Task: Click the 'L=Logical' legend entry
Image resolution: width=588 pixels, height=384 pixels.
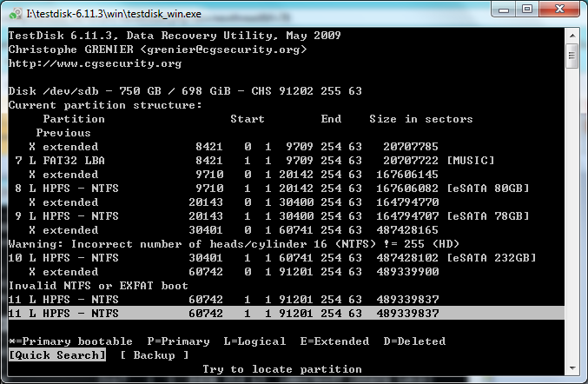Action: point(254,341)
